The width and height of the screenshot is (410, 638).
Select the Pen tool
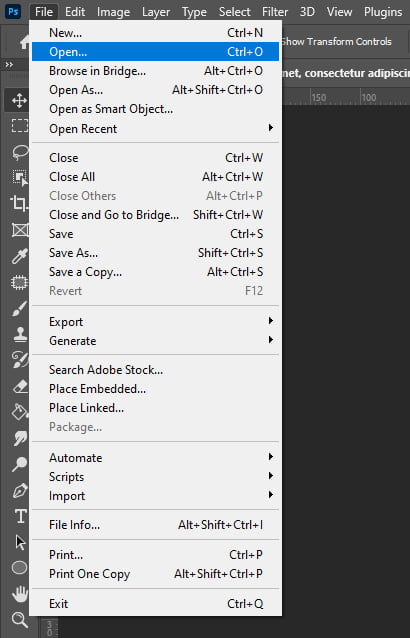coord(19,490)
